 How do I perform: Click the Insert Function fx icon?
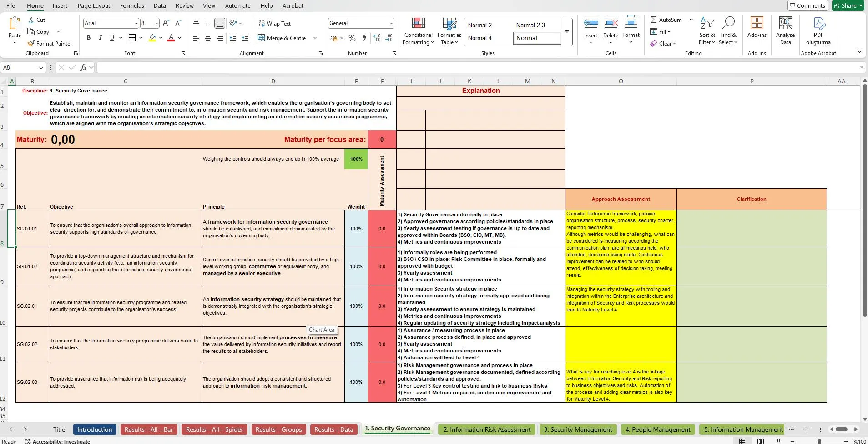point(83,67)
